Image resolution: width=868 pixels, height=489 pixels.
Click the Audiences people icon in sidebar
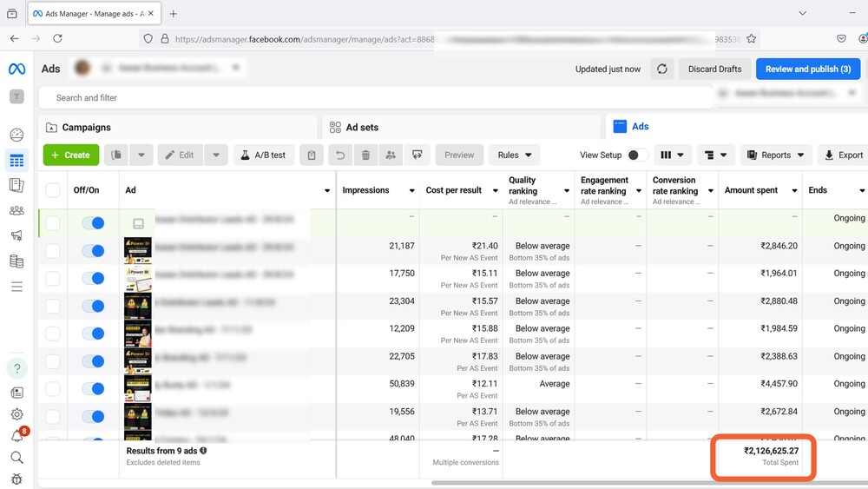16,210
